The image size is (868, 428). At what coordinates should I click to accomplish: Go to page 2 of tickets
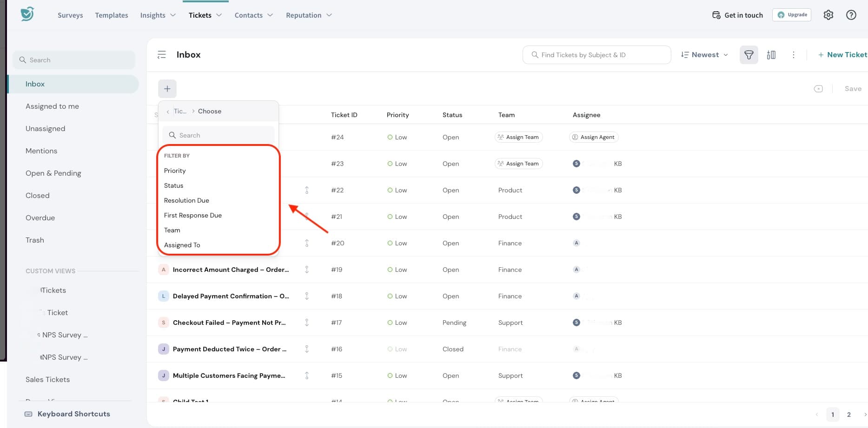(848, 415)
